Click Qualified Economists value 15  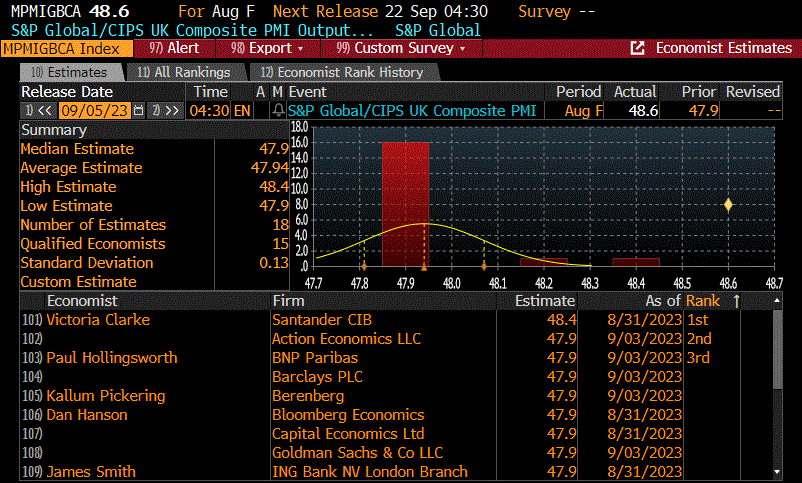(x=280, y=244)
